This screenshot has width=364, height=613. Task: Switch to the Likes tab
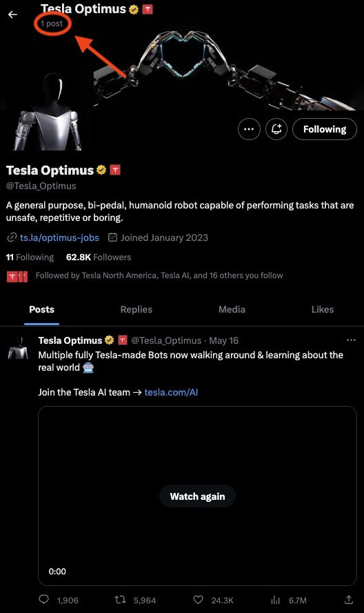[x=323, y=310]
